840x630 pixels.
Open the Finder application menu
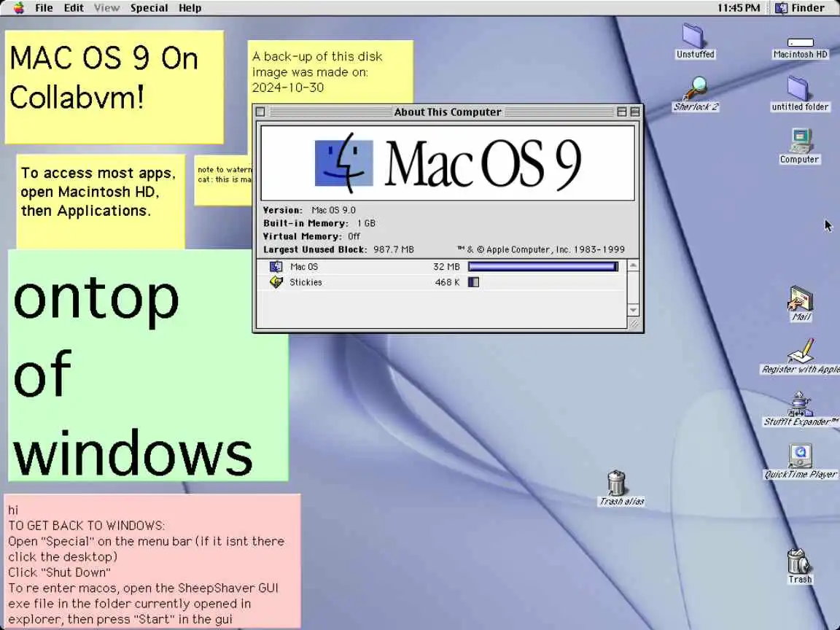coord(801,8)
